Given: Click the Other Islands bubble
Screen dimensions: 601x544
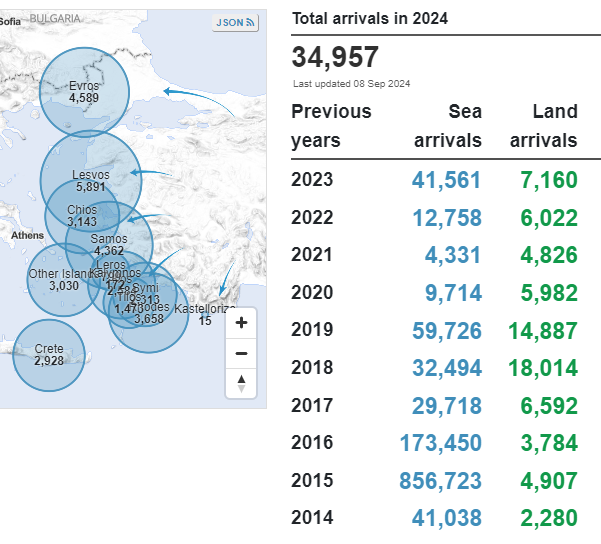Looking at the screenshot, I should 62,280.
